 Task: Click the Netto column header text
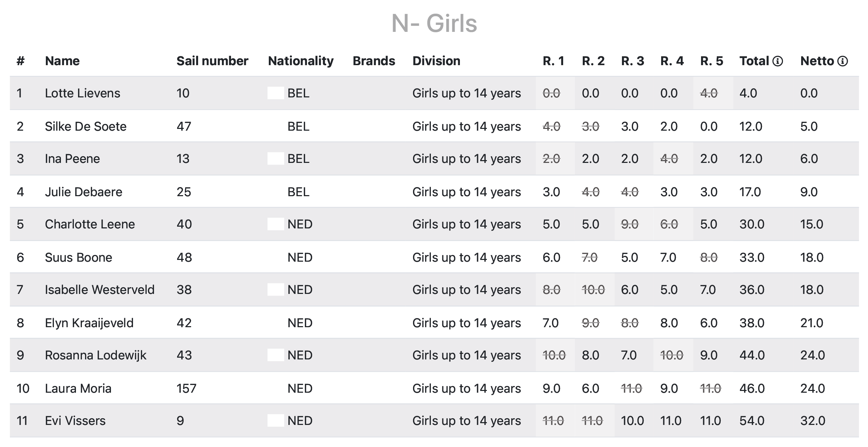tap(817, 61)
